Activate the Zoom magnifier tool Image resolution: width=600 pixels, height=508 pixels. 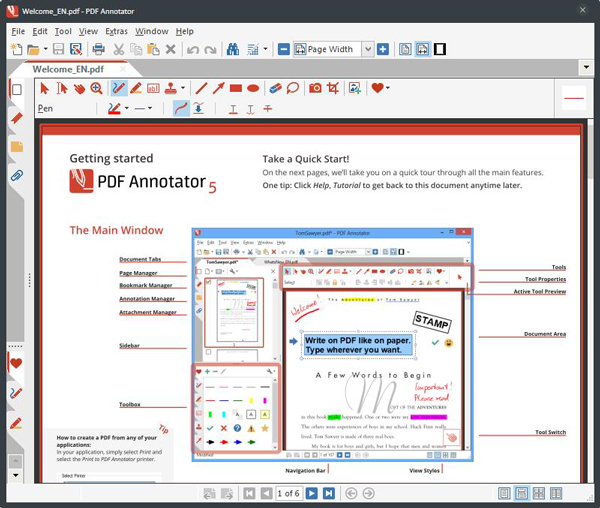click(96, 88)
